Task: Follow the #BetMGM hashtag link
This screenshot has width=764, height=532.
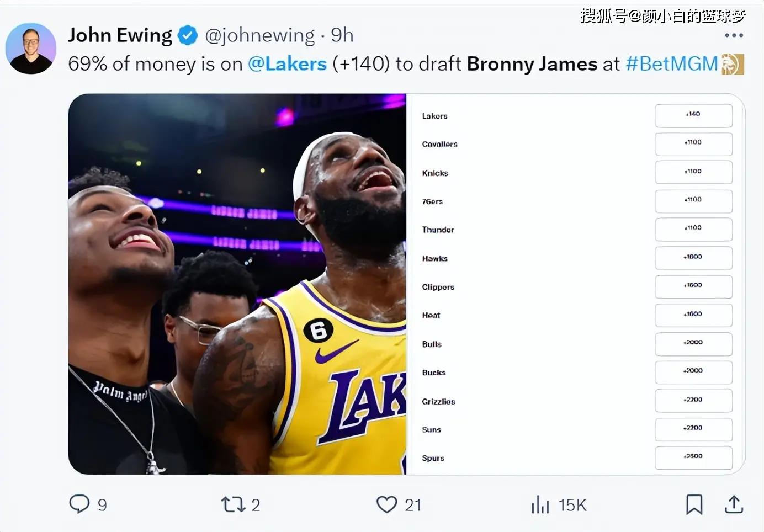Action: [672, 64]
